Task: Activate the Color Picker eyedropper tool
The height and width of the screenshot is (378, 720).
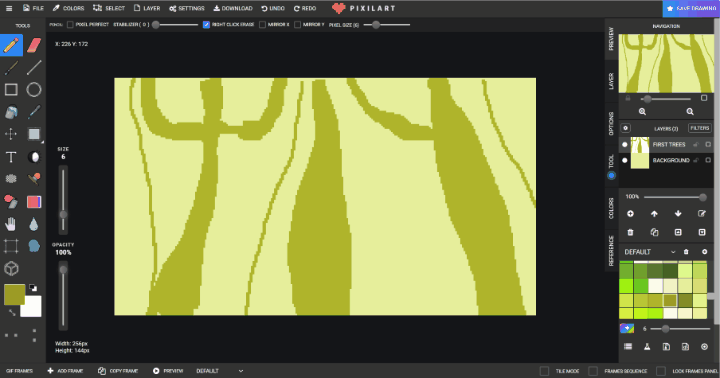Action: click(x=34, y=112)
